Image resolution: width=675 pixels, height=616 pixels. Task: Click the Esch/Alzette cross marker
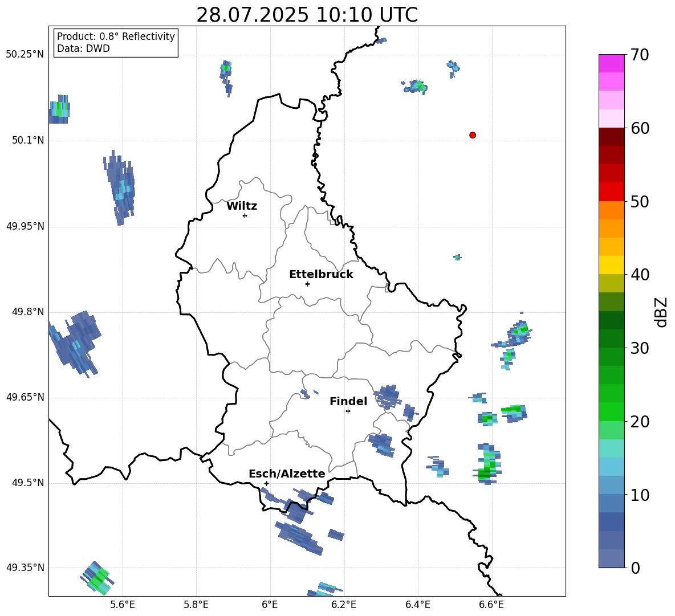click(x=266, y=483)
